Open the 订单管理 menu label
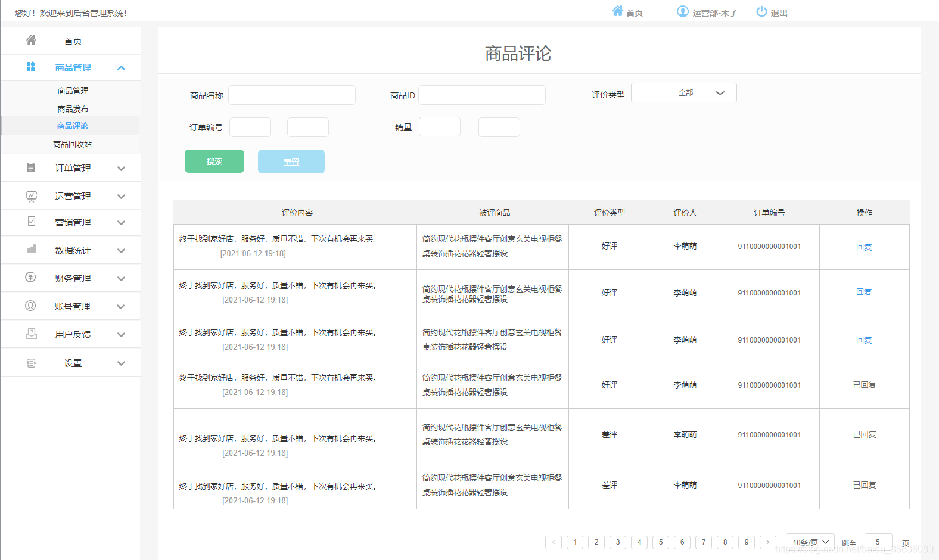 (x=73, y=169)
